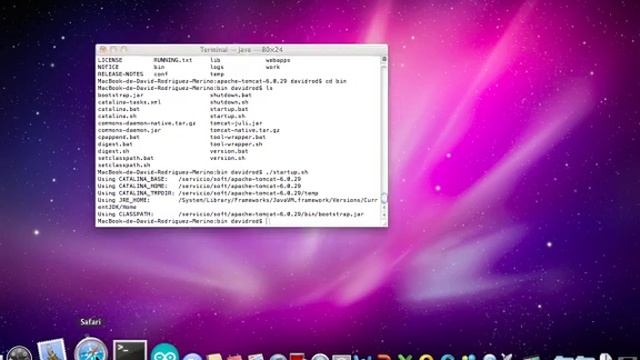
Task: Open the Terminal icon in the Dock
Action: coord(130,350)
